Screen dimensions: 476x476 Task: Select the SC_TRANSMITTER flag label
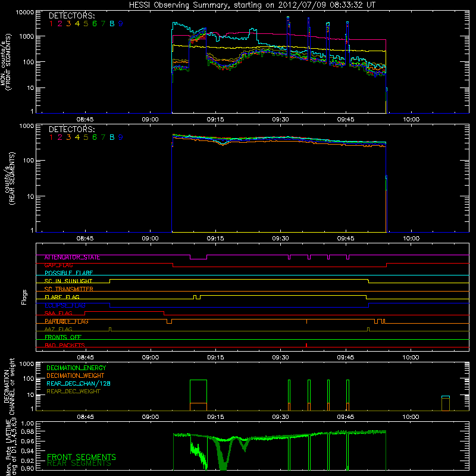(x=68, y=289)
